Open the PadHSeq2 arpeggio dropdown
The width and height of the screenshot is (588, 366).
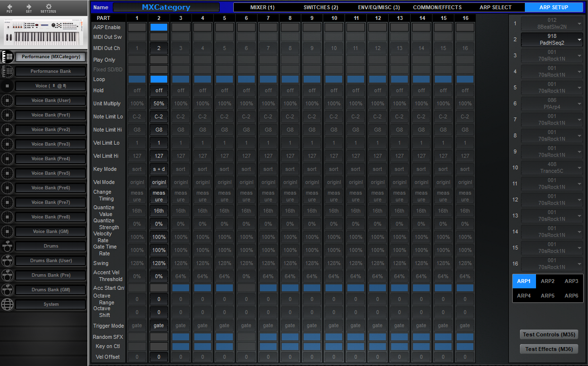552,39
